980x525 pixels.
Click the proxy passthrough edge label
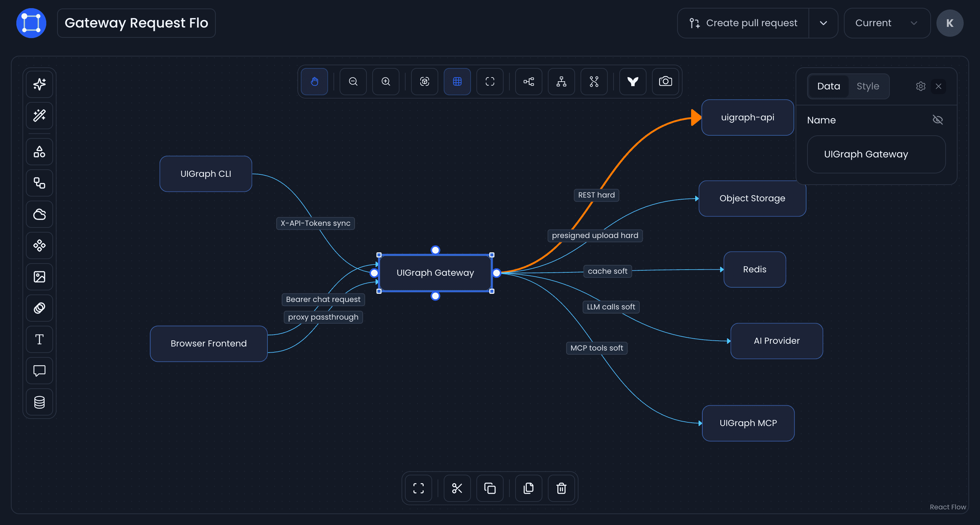[323, 317]
